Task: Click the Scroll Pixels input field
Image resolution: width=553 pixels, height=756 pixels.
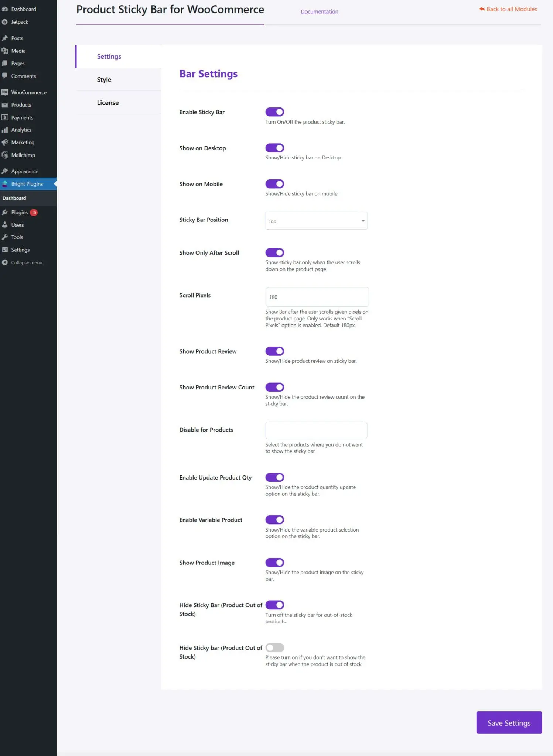Action: click(317, 297)
